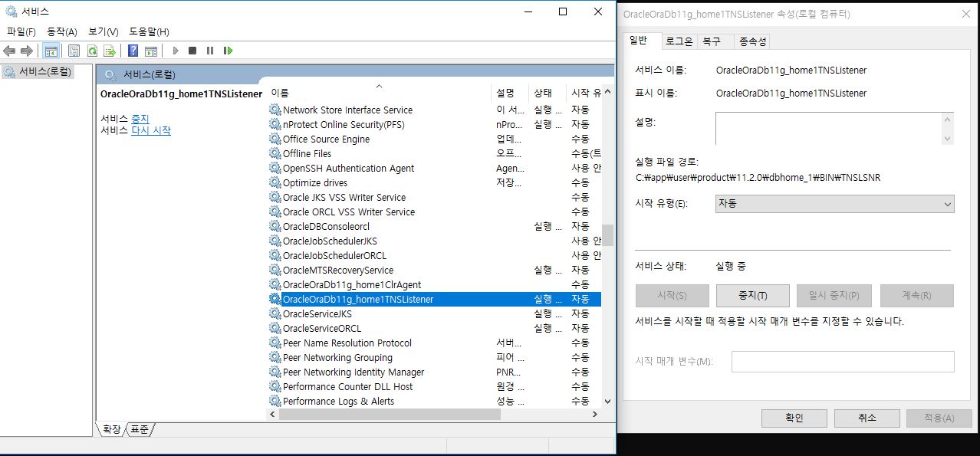980x456 pixels.
Task: Select Services (Local) node in left tree
Action: tap(38, 71)
